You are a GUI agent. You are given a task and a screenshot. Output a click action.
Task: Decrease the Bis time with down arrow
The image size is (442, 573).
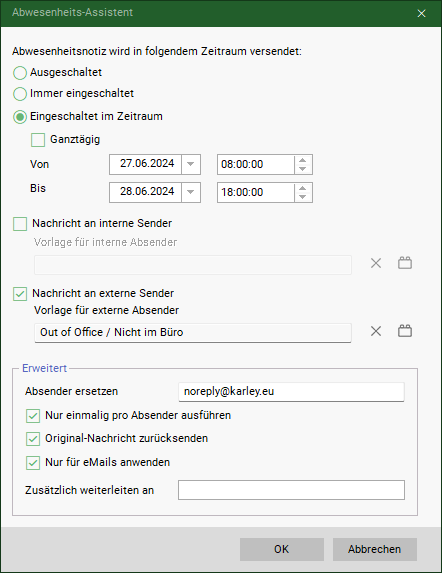tap(302, 197)
